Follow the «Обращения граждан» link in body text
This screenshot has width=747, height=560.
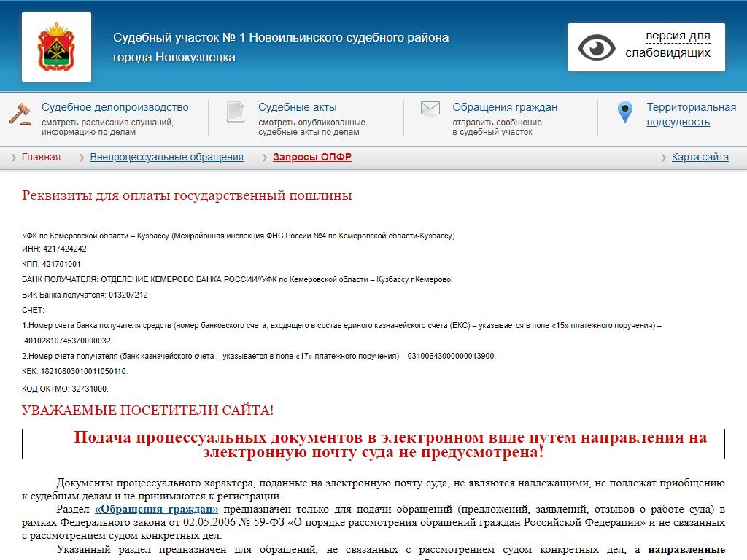156,509
